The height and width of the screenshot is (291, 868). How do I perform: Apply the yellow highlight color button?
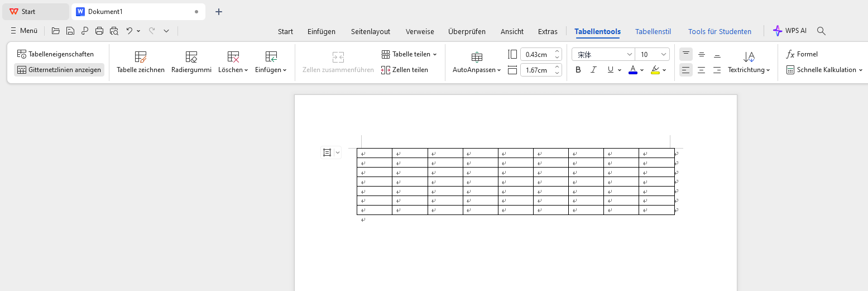point(655,70)
